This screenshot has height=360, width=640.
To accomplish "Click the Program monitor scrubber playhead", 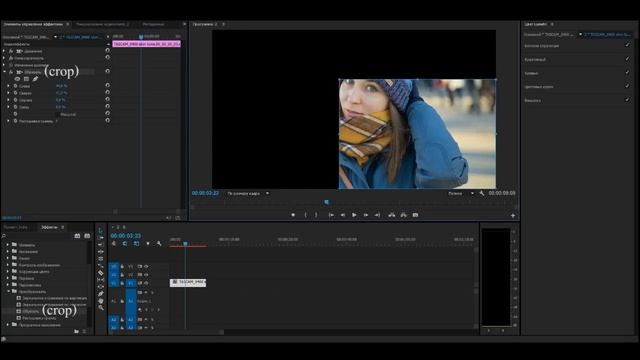I will point(326,202).
